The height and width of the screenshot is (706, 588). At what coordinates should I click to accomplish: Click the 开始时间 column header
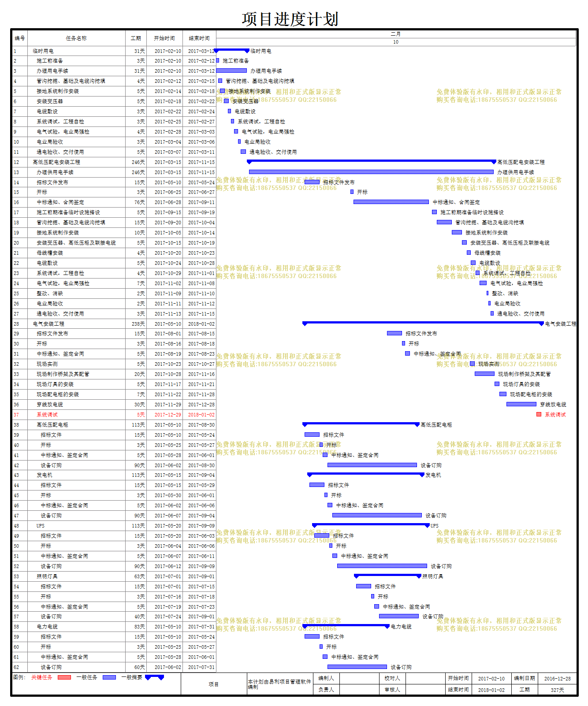click(x=164, y=38)
